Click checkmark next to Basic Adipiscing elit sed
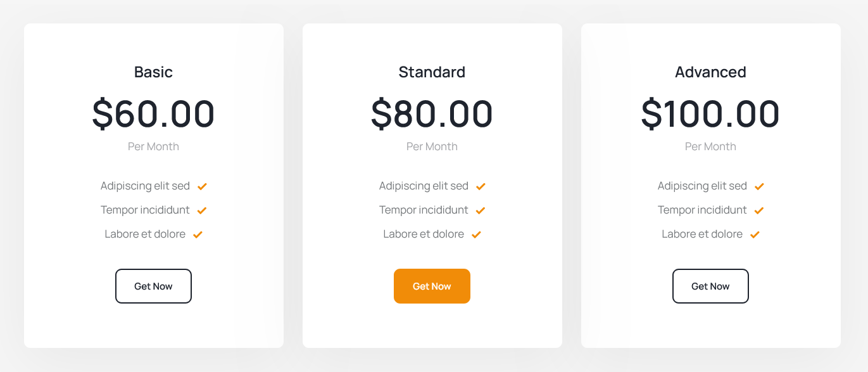 point(202,186)
